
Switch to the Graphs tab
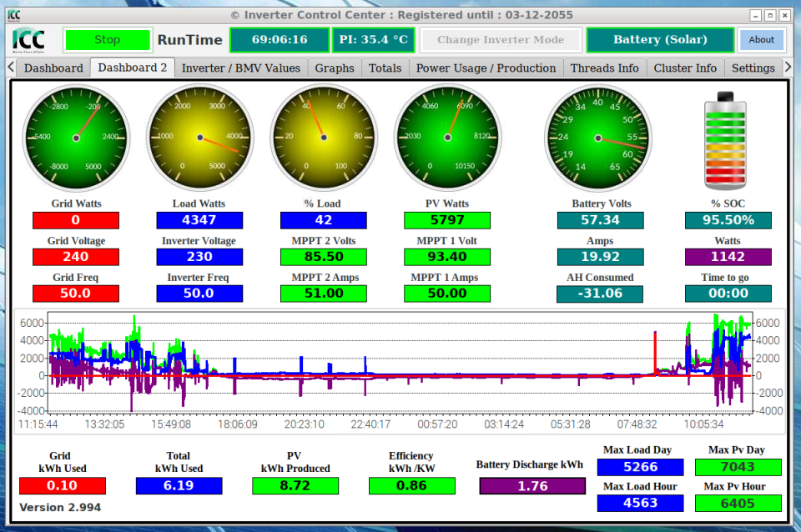click(x=335, y=68)
